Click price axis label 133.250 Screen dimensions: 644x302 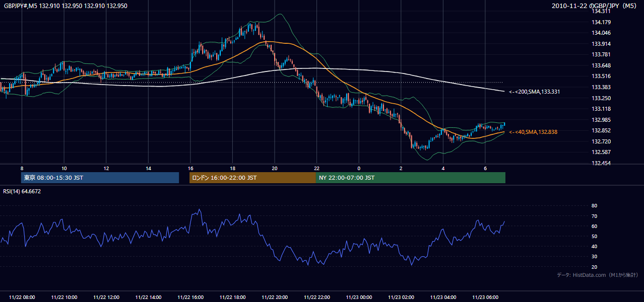602,98
